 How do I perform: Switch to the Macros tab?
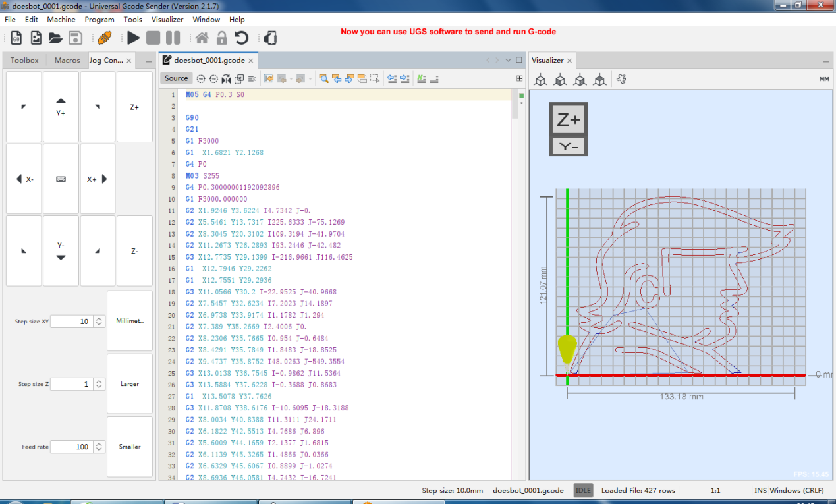pyautogui.click(x=67, y=60)
